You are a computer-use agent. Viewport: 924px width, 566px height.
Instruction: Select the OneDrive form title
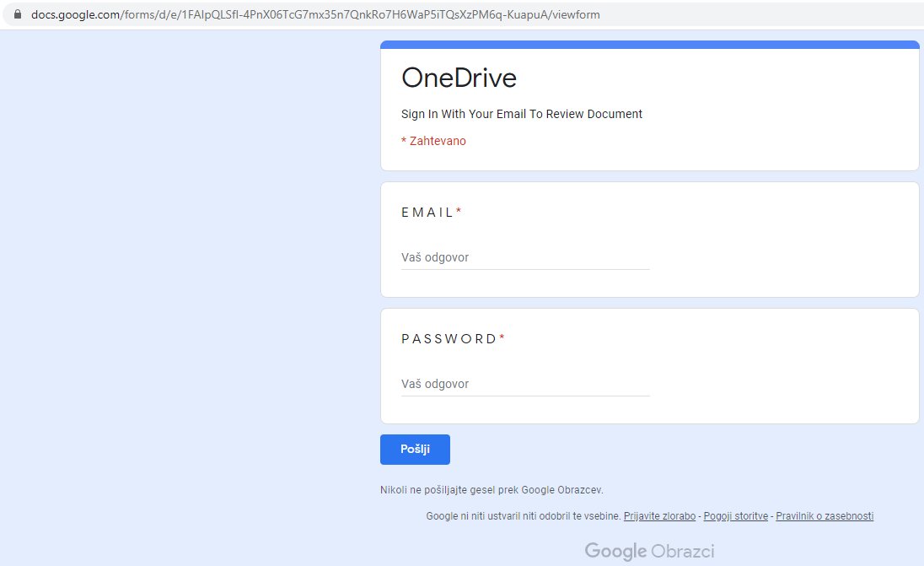pos(459,78)
